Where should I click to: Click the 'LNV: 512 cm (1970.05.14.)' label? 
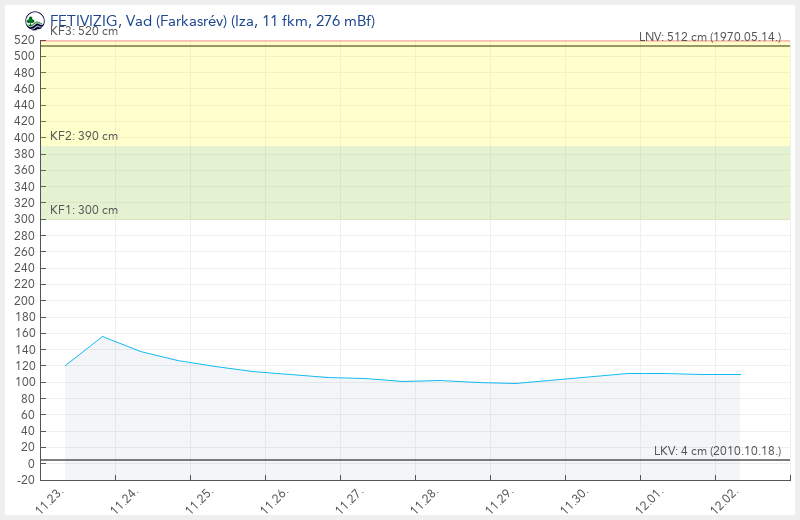coord(710,37)
